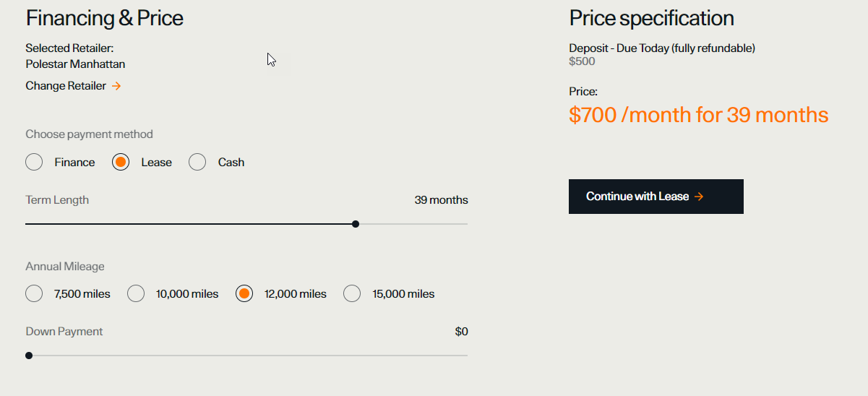Click the Term Length slider handle

pos(356,224)
